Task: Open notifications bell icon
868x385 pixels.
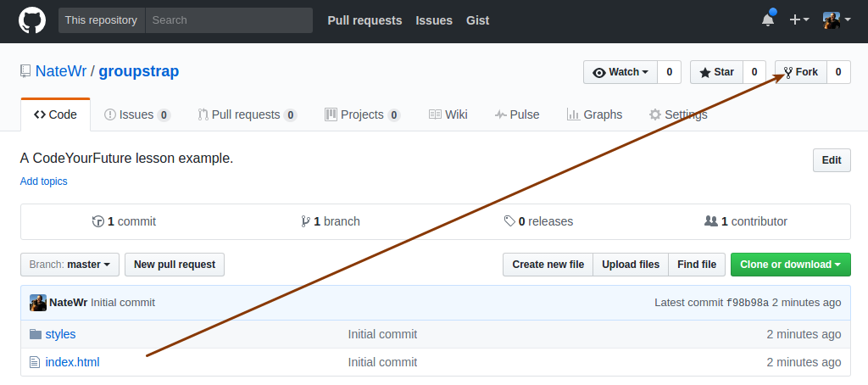Action: (768, 20)
